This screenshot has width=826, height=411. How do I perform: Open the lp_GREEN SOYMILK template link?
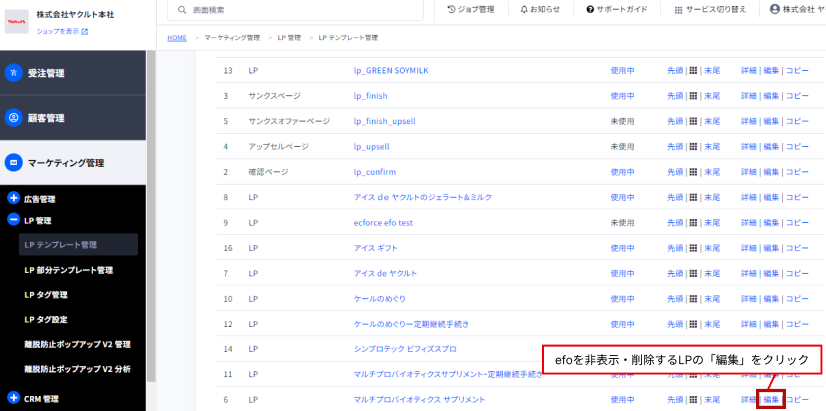[x=391, y=71]
